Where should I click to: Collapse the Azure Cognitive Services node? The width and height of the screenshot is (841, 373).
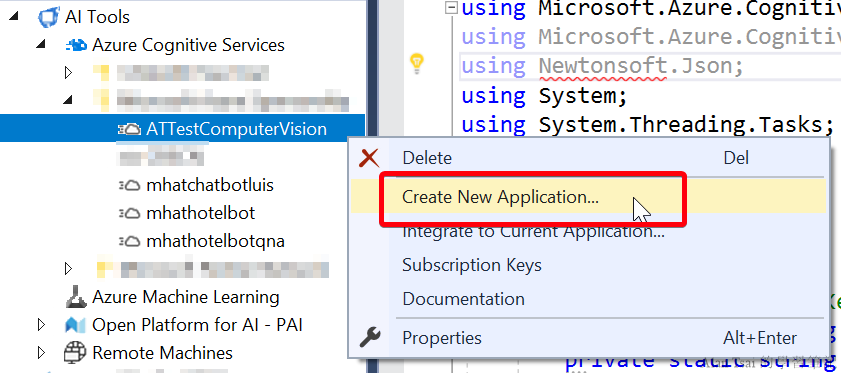[41, 45]
